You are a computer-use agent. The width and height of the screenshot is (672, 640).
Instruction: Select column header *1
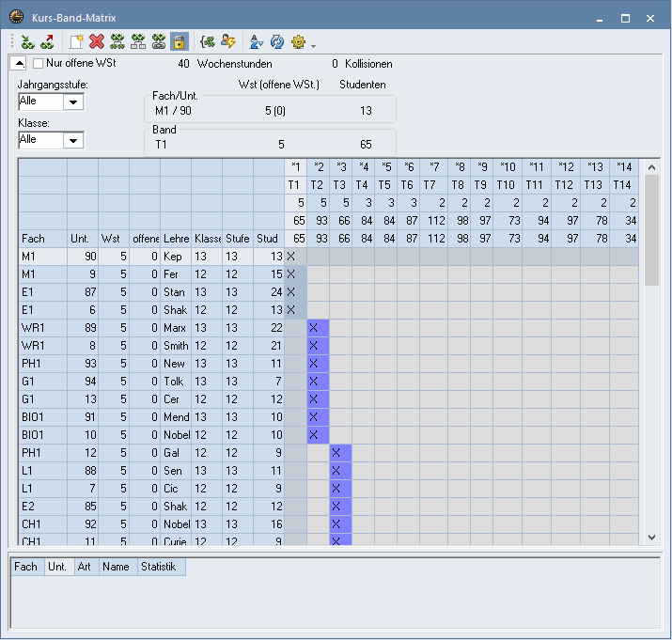click(296, 166)
